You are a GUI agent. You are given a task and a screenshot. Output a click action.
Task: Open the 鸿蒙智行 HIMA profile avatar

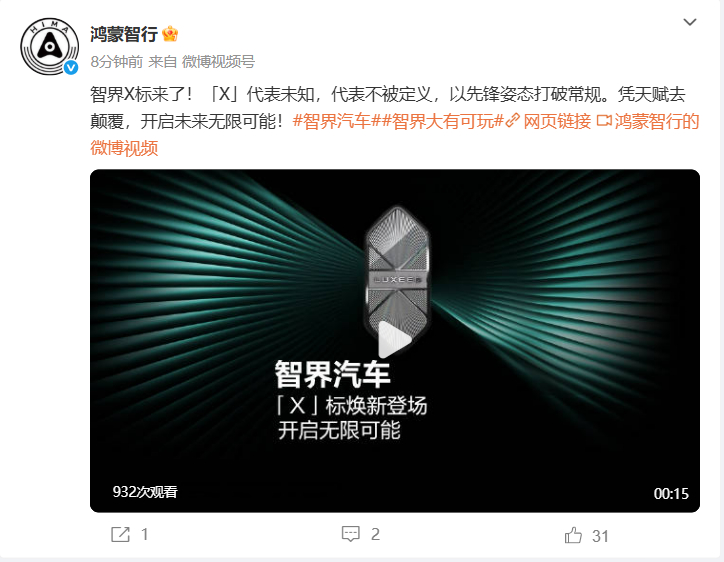click(49, 47)
